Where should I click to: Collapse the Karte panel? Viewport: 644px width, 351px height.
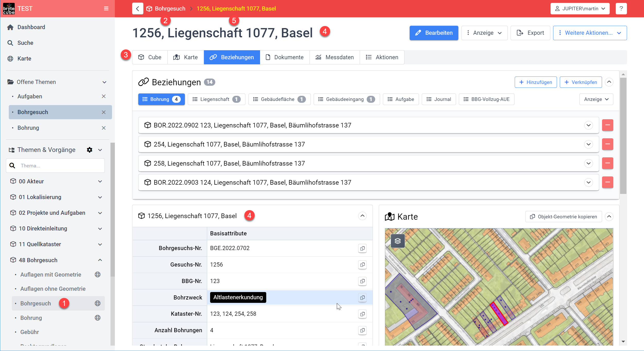tap(609, 217)
